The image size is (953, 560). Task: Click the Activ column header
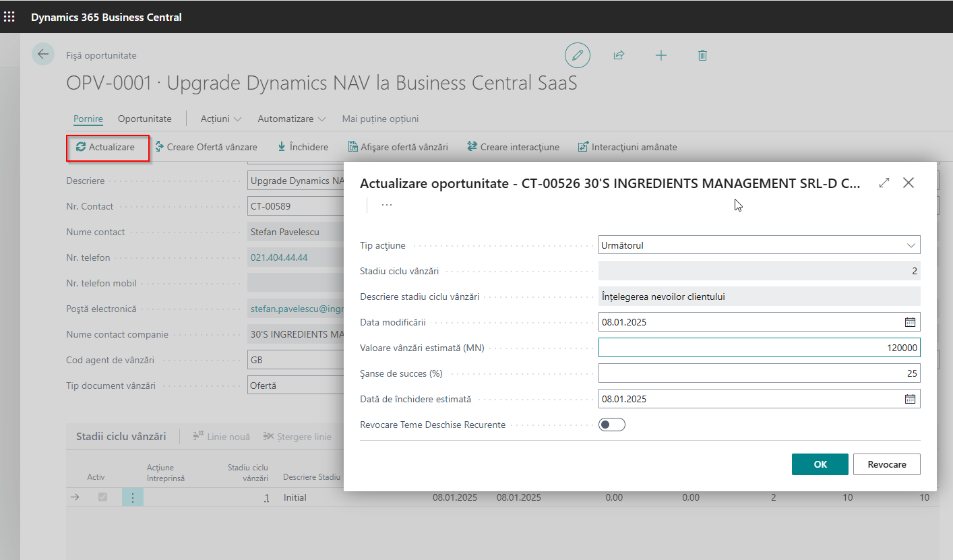coord(96,477)
